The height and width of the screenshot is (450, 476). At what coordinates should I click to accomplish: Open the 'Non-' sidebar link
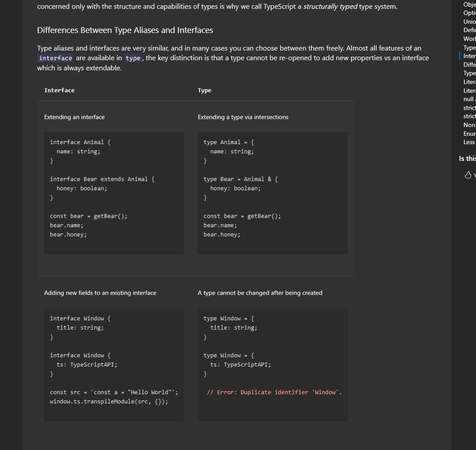tap(469, 125)
